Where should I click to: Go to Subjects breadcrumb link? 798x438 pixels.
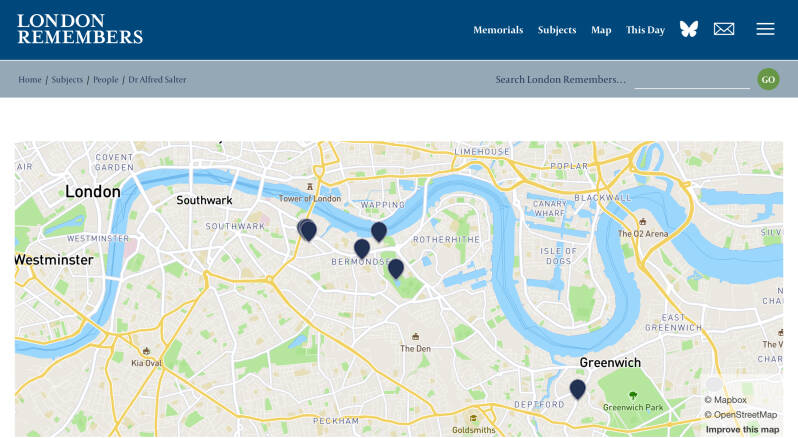67,79
